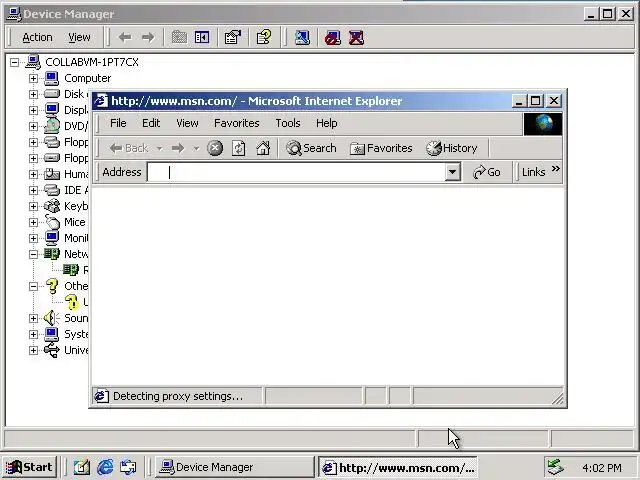The width and height of the screenshot is (640, 480).
Task: Click the Up one level folder icon in Device Manager
Action: pyautogui.click(x=179, y=38)
